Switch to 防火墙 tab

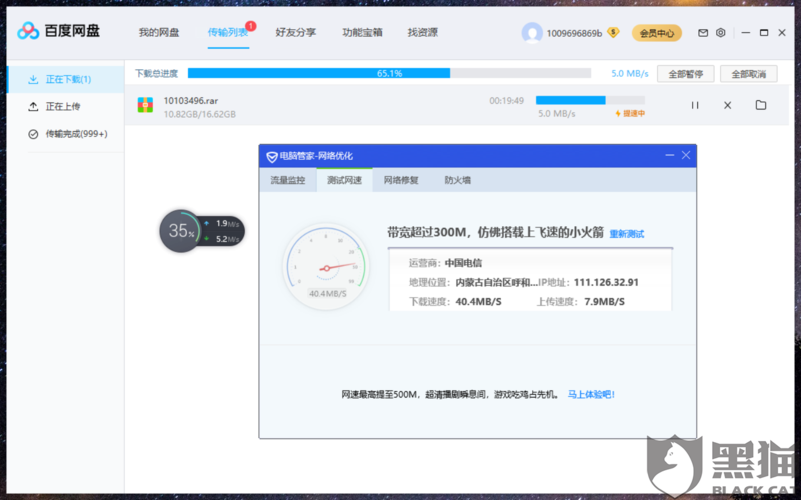click(457, 180)
